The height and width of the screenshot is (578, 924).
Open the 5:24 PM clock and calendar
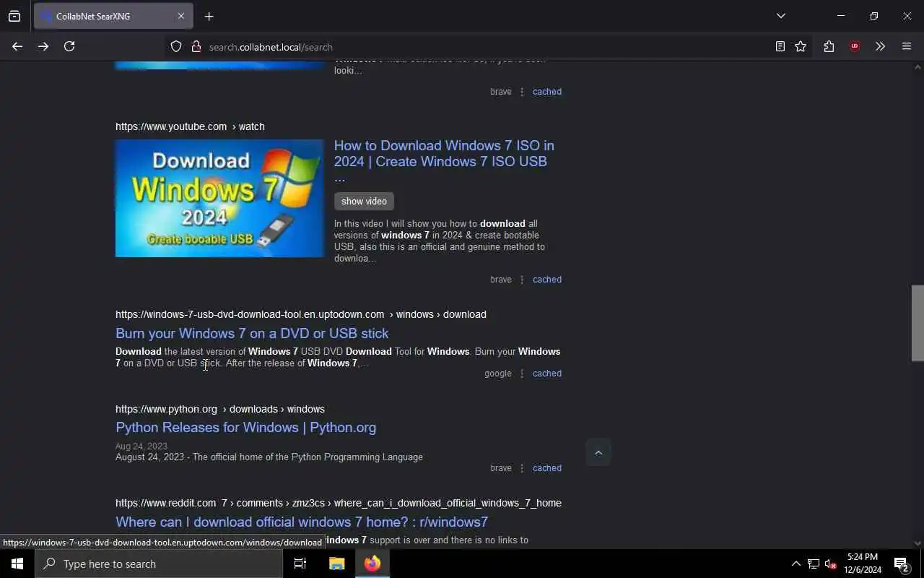pos(863,564)
